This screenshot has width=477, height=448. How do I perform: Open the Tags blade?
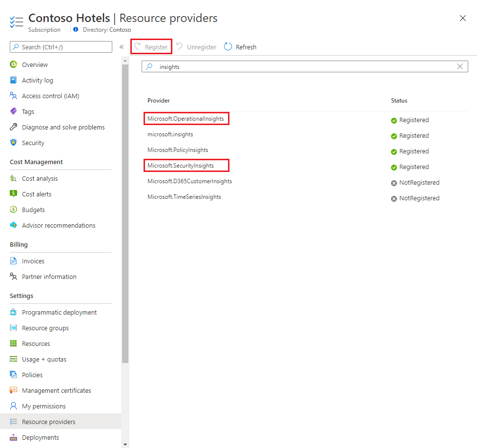pos(28,111)
